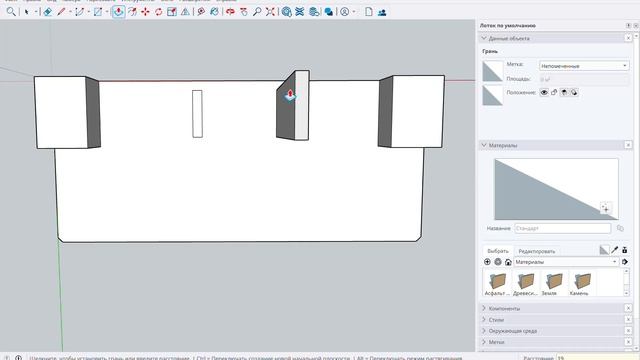
Task: Click the user account icon
Action: [344, 12]
